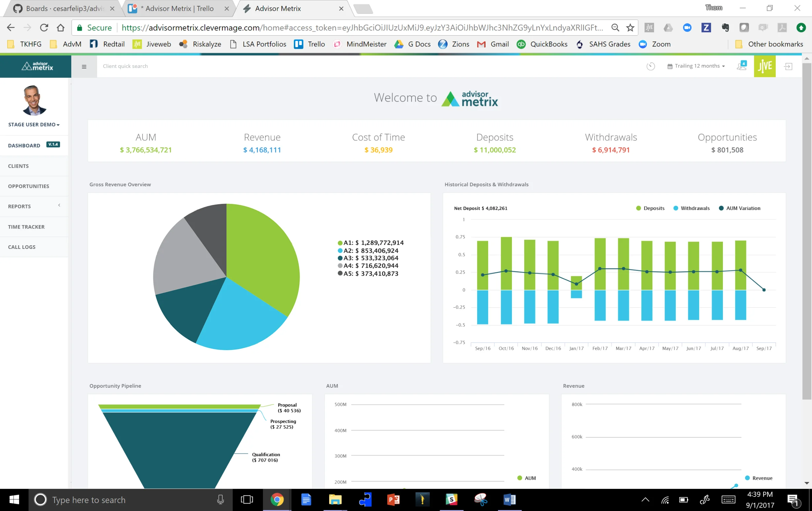Click the zoom magnifier icon in address bar

pos(615,28)
